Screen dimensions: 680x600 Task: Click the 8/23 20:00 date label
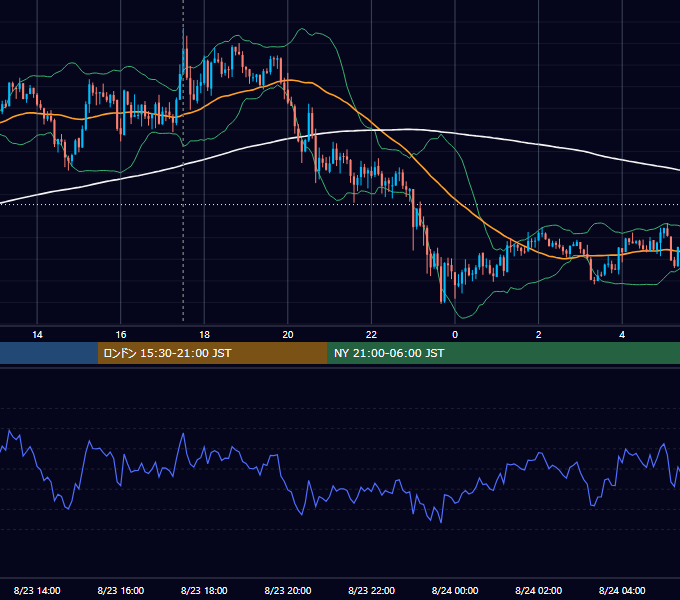288,590
